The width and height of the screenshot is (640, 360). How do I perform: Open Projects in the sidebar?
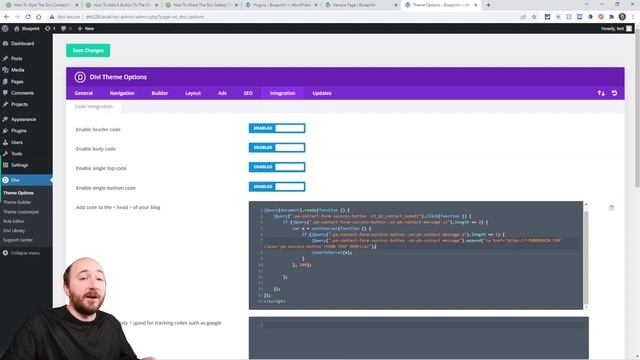(x=19, y=104)
